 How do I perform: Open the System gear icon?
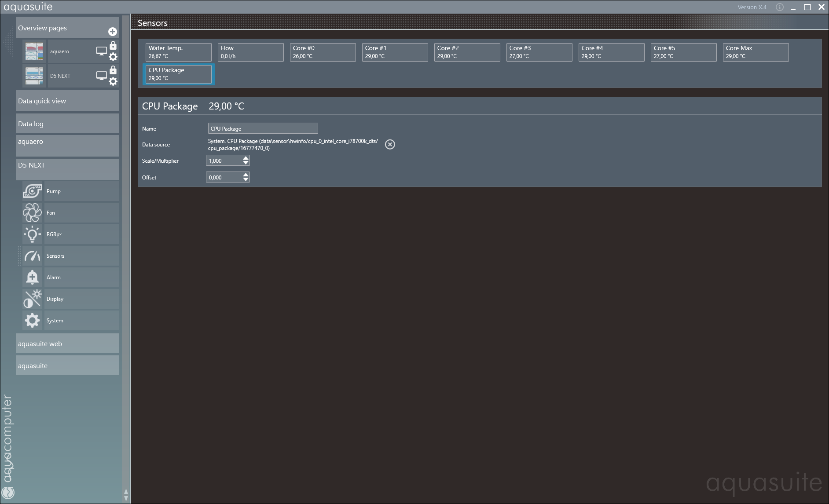point(32,321)
